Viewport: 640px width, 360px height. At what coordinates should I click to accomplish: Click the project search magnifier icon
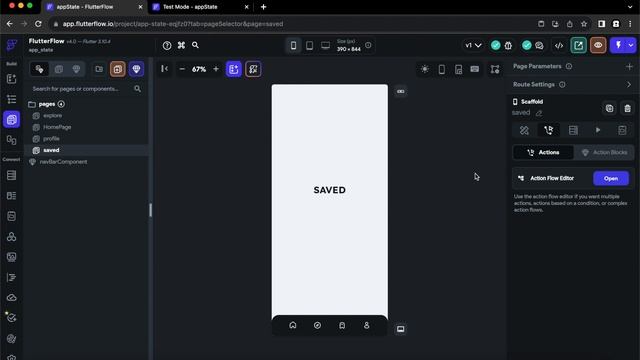[x=196, y=45]
